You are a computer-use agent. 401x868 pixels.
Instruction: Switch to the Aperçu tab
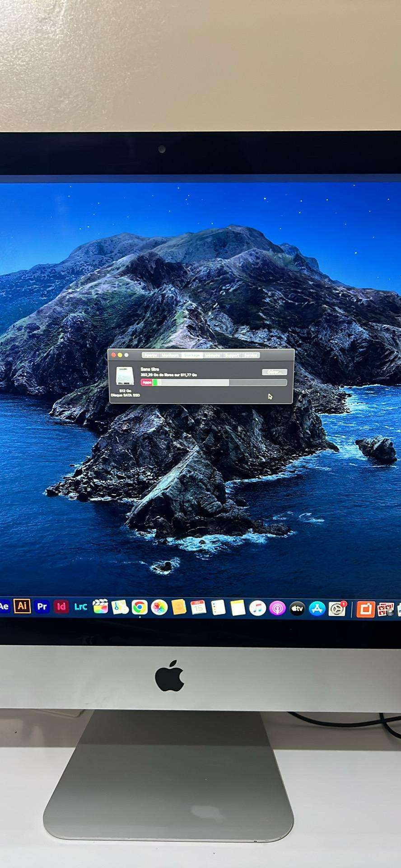click(150, 355)
